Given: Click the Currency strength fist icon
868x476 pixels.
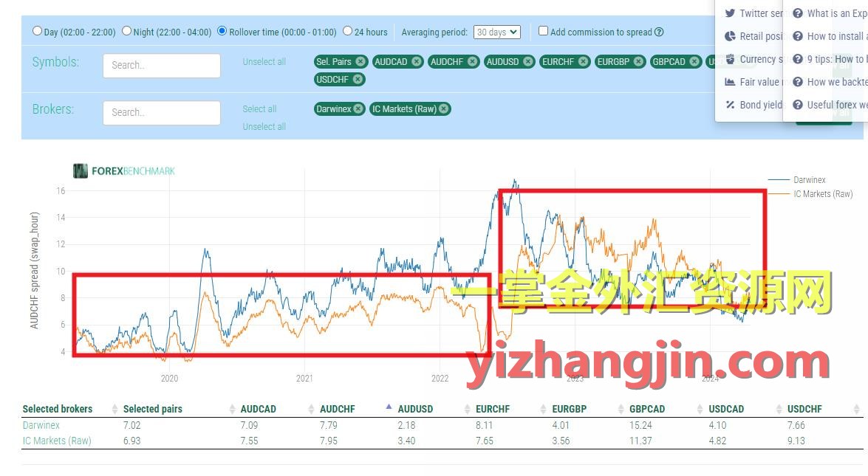Looking at the screenshot, I should 730,58.
